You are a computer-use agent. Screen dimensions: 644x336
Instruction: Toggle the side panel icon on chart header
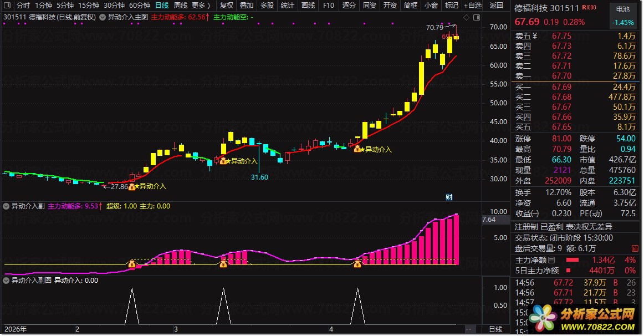tap(477, 17)
